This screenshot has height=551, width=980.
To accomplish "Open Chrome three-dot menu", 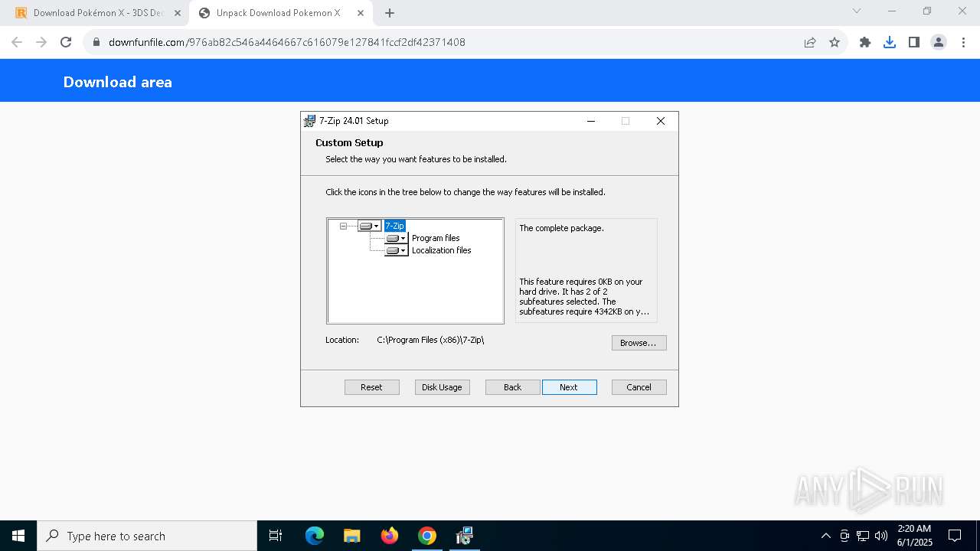I will (962, 42).
